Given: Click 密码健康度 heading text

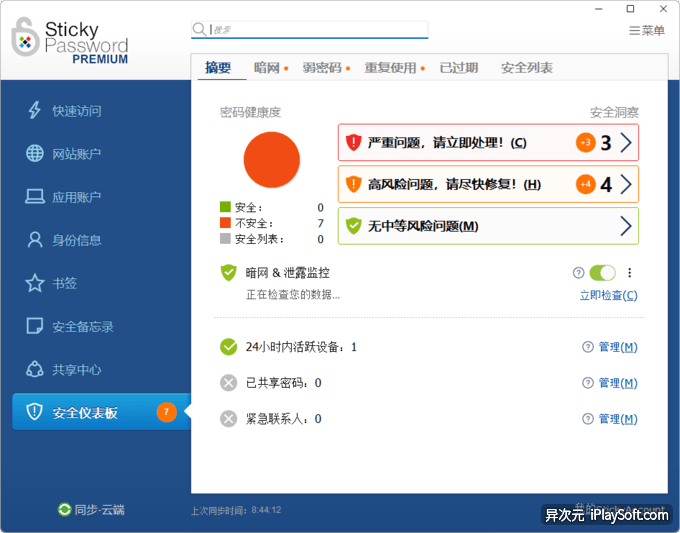Looking at the screenshot, I should coord(250,112).
